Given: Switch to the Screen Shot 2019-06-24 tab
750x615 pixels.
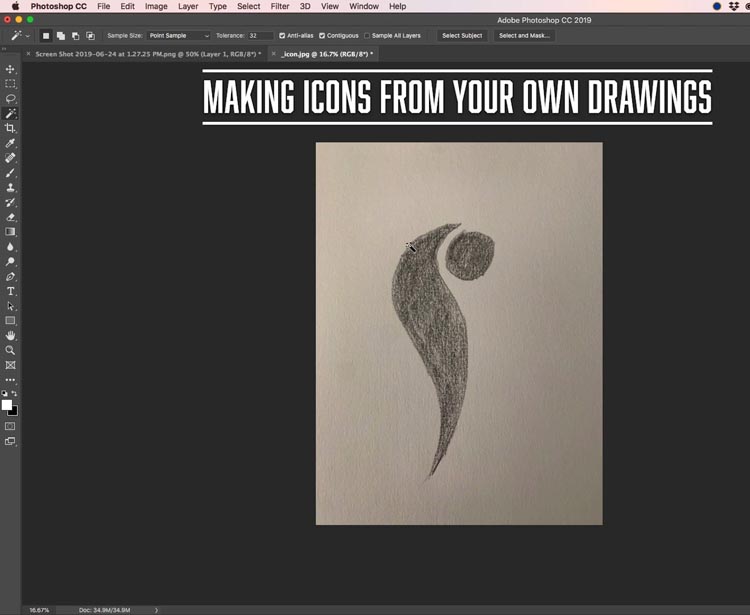Looking at the screenshot, I should coord(148,54).
